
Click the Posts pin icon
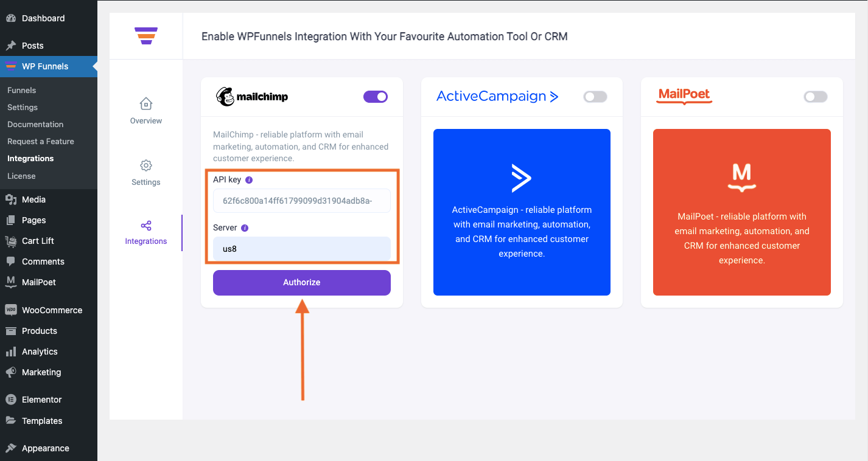tap(11, 46)
